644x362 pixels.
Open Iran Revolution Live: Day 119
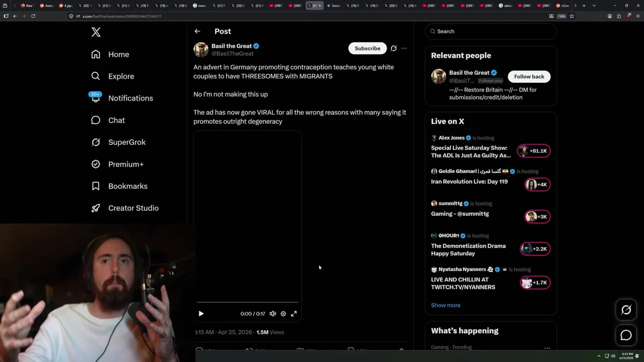(469, 182)
